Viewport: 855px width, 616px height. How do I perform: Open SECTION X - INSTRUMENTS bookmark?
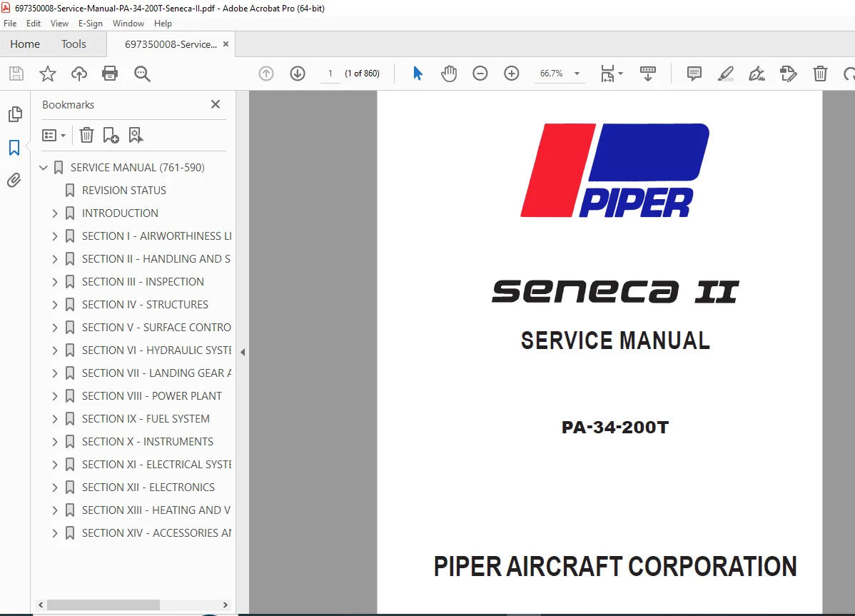point(147,442)
